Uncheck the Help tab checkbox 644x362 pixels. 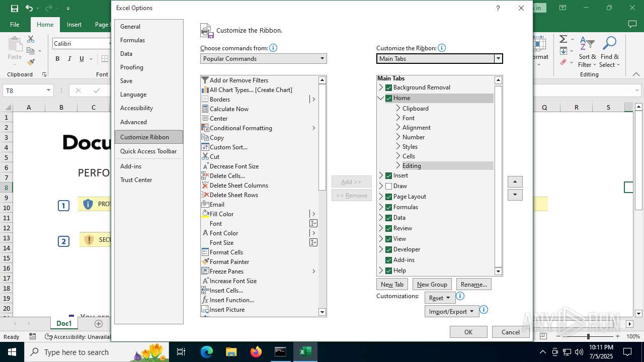coord(388,270)
